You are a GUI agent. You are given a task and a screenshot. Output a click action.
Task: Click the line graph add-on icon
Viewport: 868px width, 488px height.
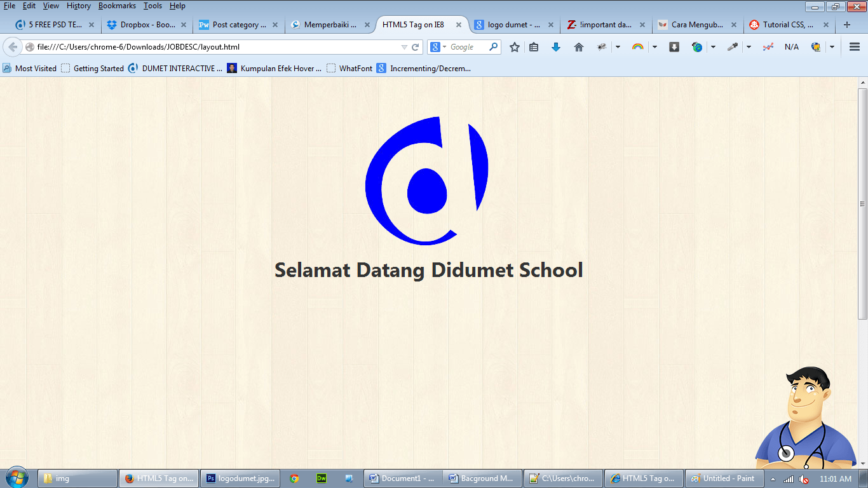[768, 47]
